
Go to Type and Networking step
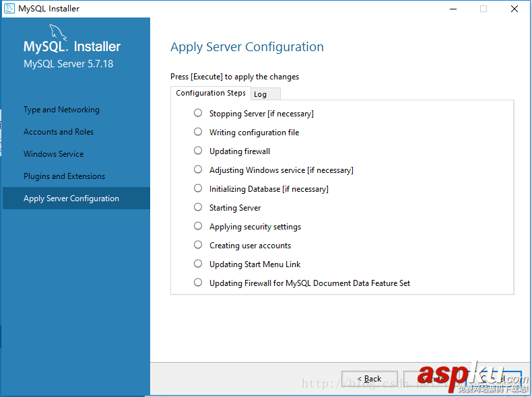tap(61, 110)
